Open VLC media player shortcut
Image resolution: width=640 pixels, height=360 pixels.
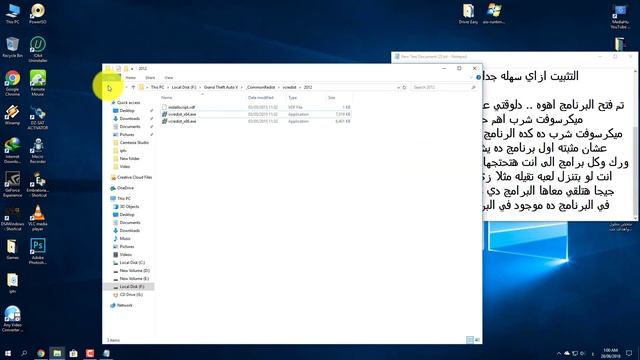[38, 218]
